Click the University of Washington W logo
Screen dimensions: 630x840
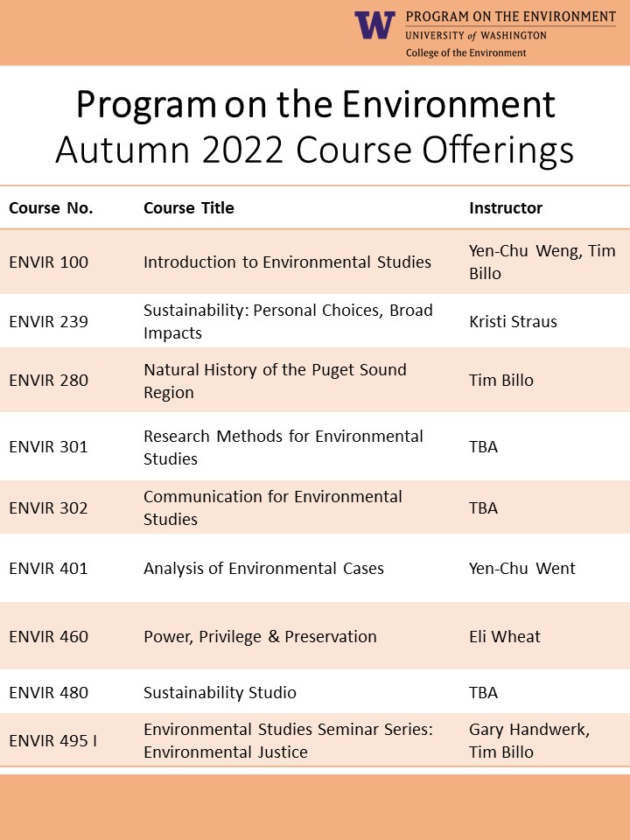374,25
